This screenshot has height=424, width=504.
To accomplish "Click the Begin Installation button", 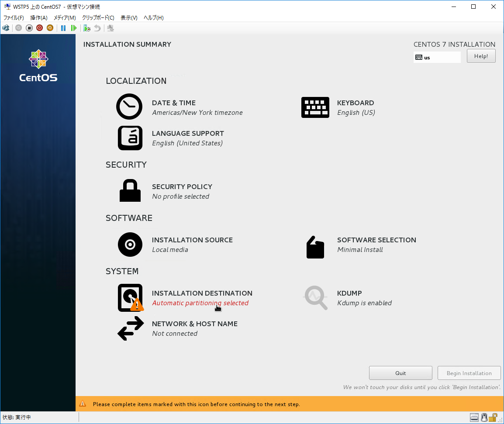I will pyautogui.click(x=469, y=373).
